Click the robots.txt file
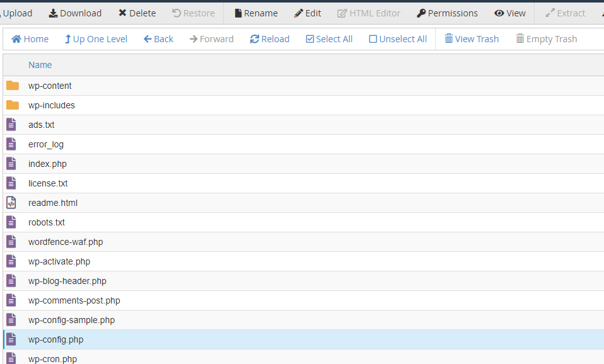The image size is (604, 364). pyautogui.click(x=47, y=222)
